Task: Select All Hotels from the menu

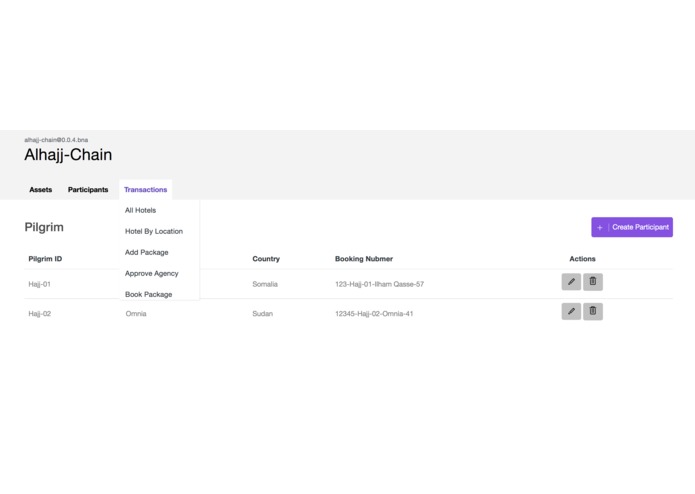Action: 141,210
